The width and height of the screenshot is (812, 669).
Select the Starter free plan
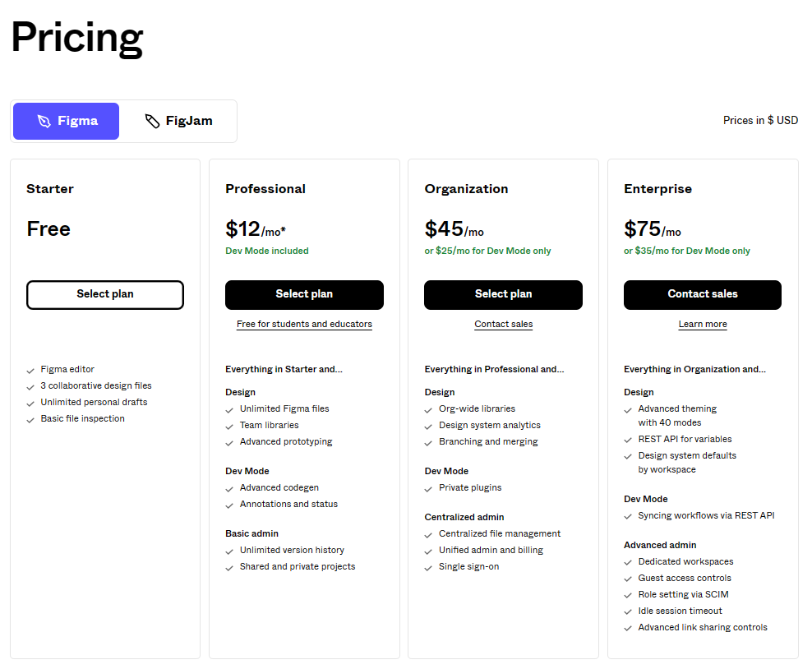(x=105, y=295)
